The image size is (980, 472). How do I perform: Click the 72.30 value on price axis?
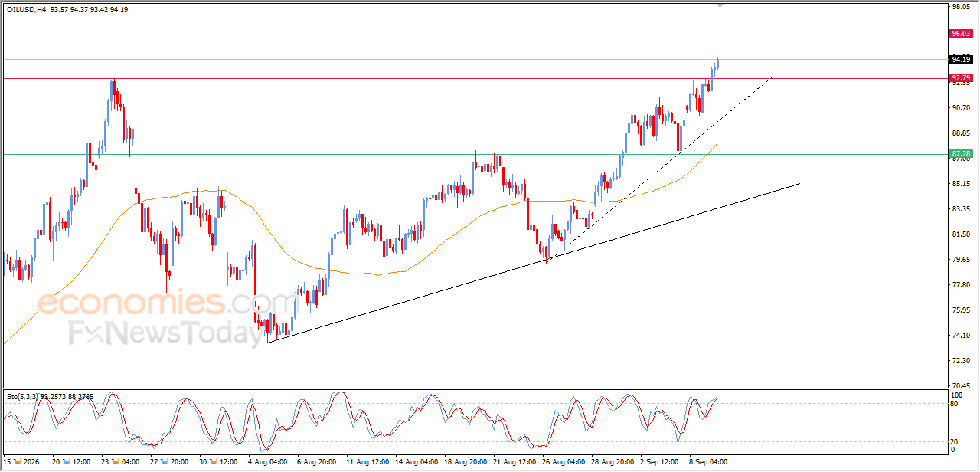click(961, 361)
